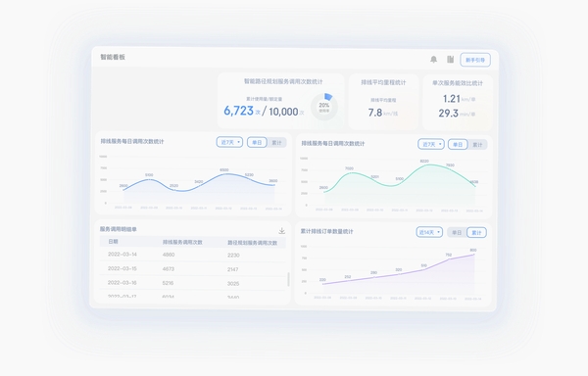Click the 单次服务能效比统计 card title
Viewport: 588px width, 376px height.
(x=458, y=83)
